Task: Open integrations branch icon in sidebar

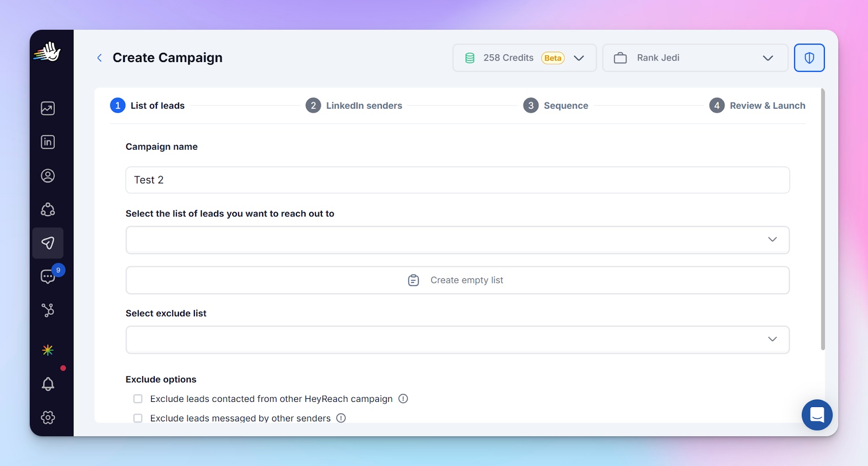Action: 48,310
